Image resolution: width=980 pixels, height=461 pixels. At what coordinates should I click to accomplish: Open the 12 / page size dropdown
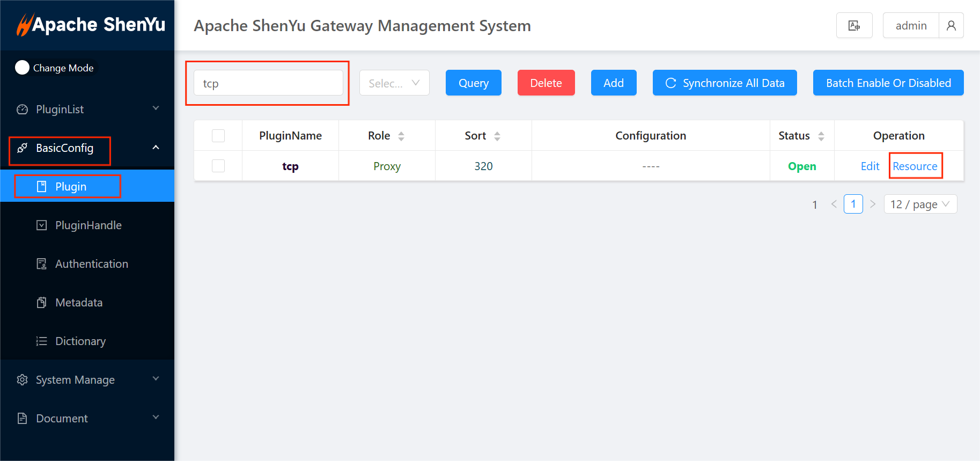point(920,204)
